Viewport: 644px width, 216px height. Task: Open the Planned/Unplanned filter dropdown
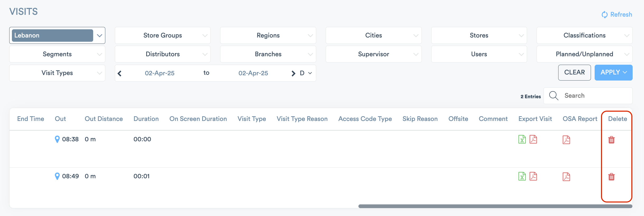(584, 54)
